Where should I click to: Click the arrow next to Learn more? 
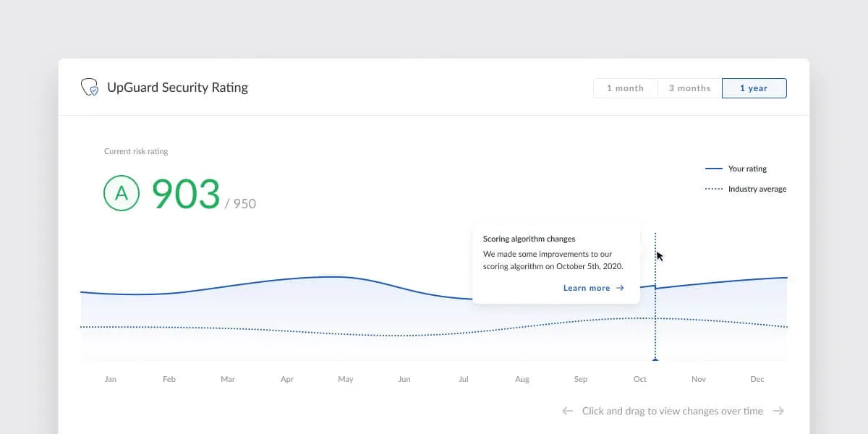pos(620,288)
